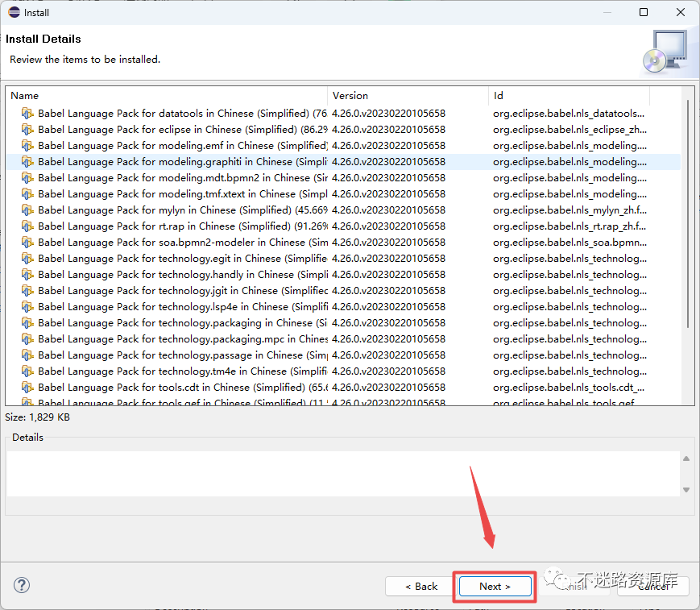
Task: Click the Eclipse icon in the title bar
Action: coord(14,12)
